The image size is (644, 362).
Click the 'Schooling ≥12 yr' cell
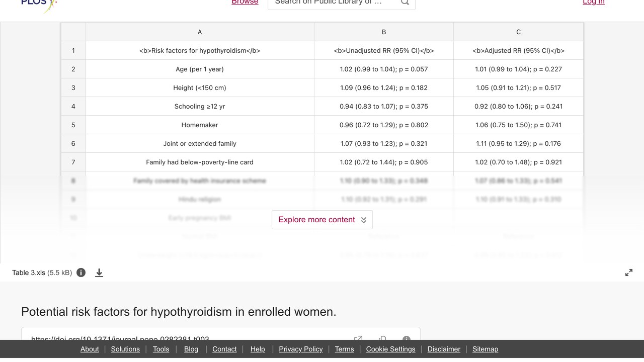[200, 106]
